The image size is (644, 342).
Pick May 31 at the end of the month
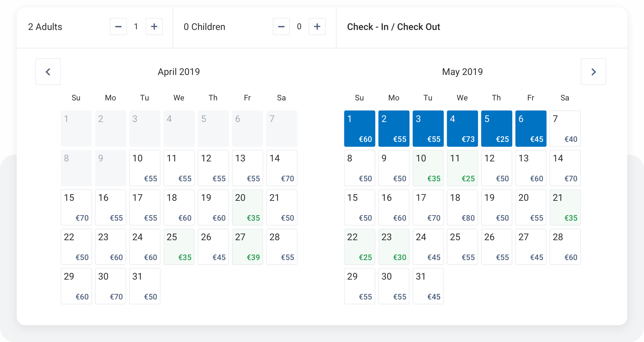(x=428, y=286)
